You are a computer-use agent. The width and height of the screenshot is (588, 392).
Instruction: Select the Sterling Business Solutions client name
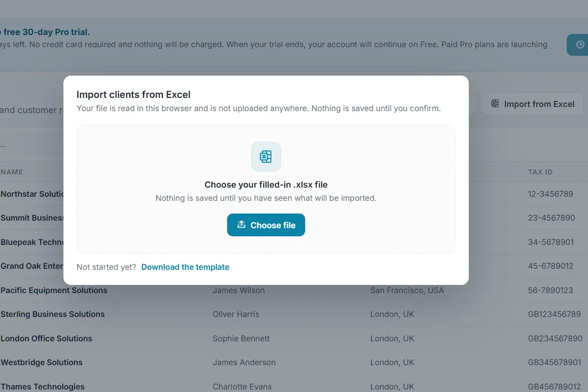pyautogui.click(x=52, y=314)
